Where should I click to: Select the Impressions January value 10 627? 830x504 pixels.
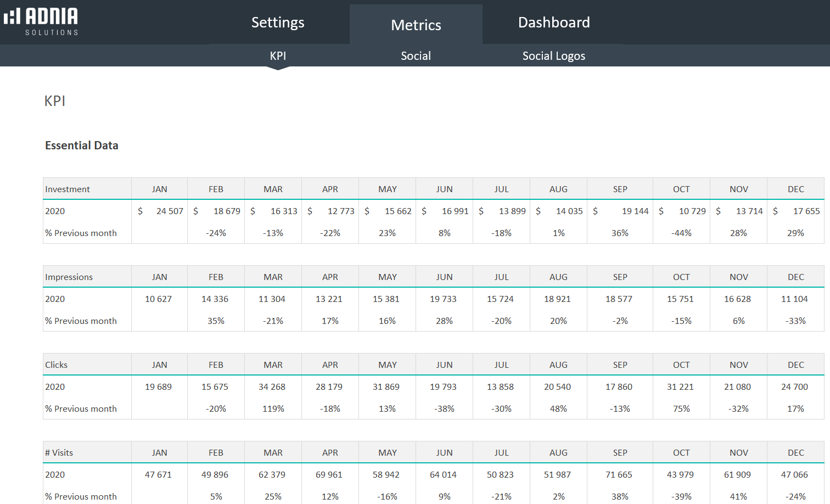(158, 299)
